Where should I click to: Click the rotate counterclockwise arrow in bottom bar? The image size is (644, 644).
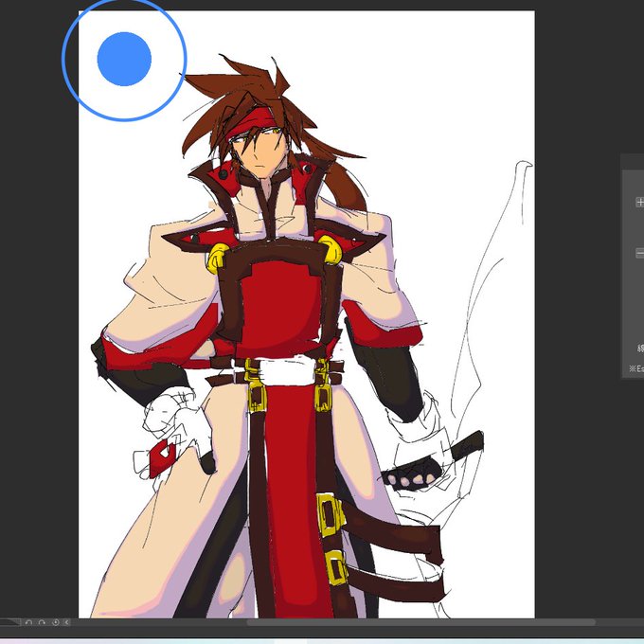pos(28,622)
